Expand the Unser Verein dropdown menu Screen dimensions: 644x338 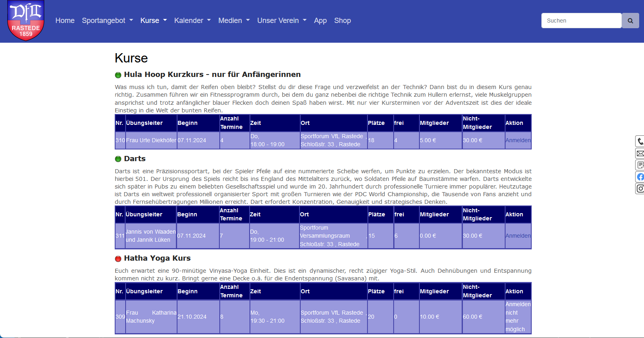coord(282,21)
